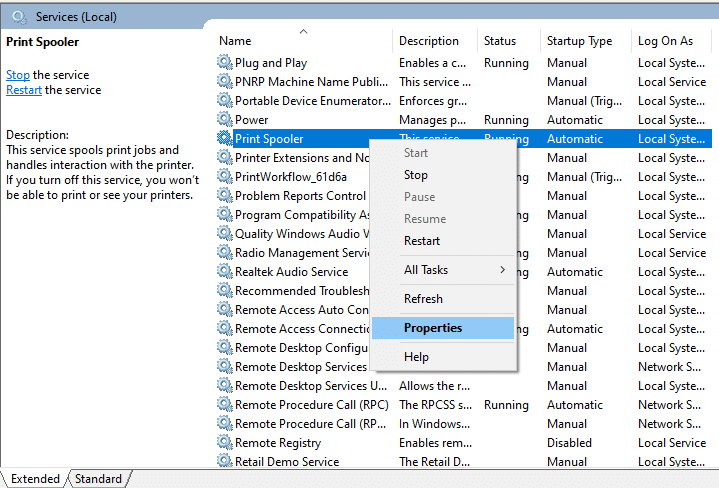Click the gear icon beside Plug and Play
Screen dimensions: 719x488
coord(224,63)
